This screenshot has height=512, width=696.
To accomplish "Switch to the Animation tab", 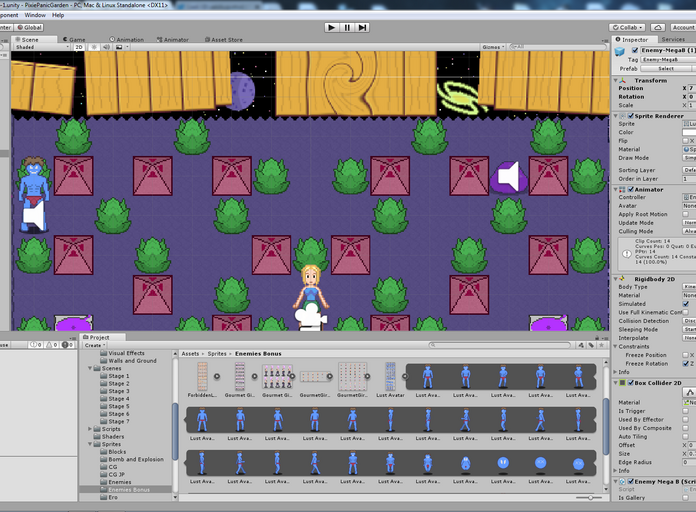I will click(x=127, y=40).
